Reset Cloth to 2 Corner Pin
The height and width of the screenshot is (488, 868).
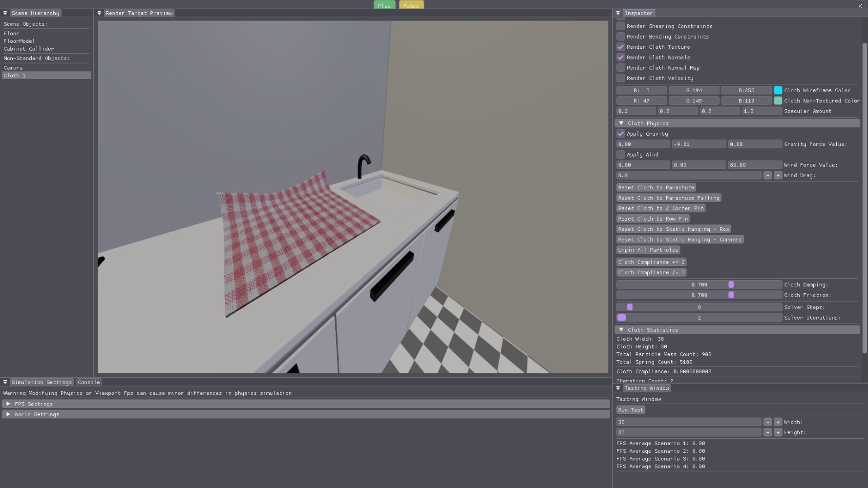coord(661,208)
